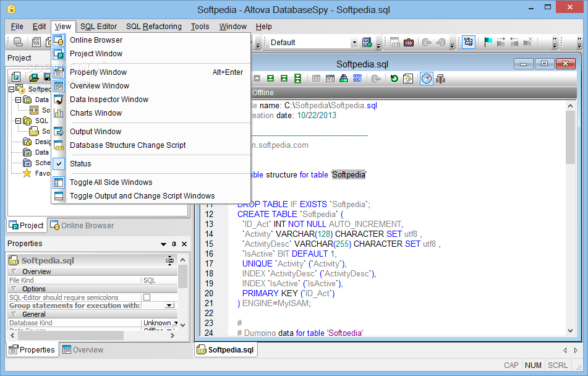Switch to the Overview tab at bottom
The image size is (588, 376).
tap(83, 350)
